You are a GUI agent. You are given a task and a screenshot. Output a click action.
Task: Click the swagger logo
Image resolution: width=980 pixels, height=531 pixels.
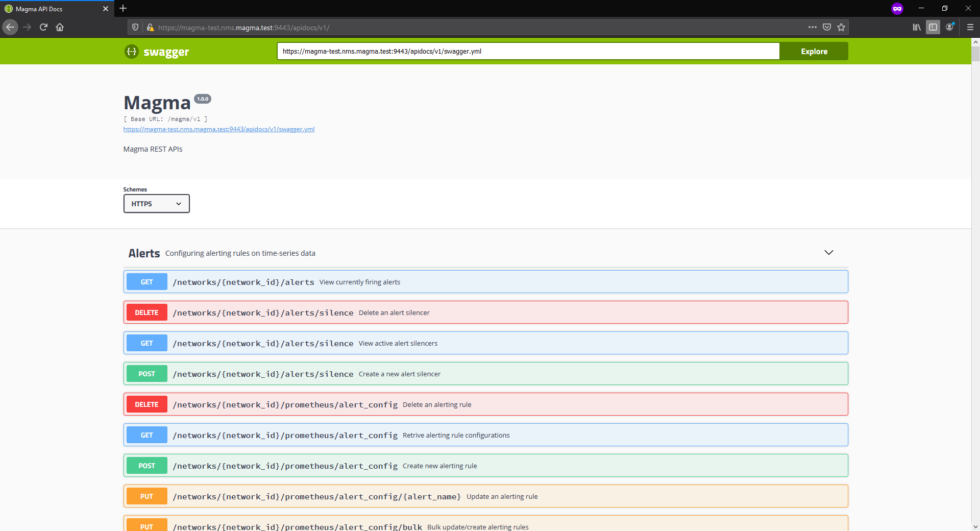(157, 52)
